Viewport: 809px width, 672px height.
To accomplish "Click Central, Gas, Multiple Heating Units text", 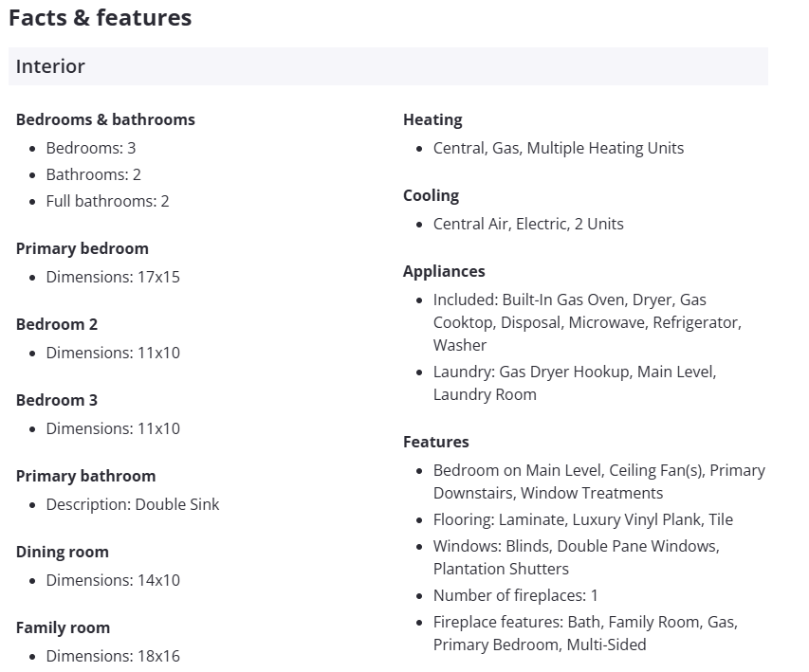I will (559, 148).
